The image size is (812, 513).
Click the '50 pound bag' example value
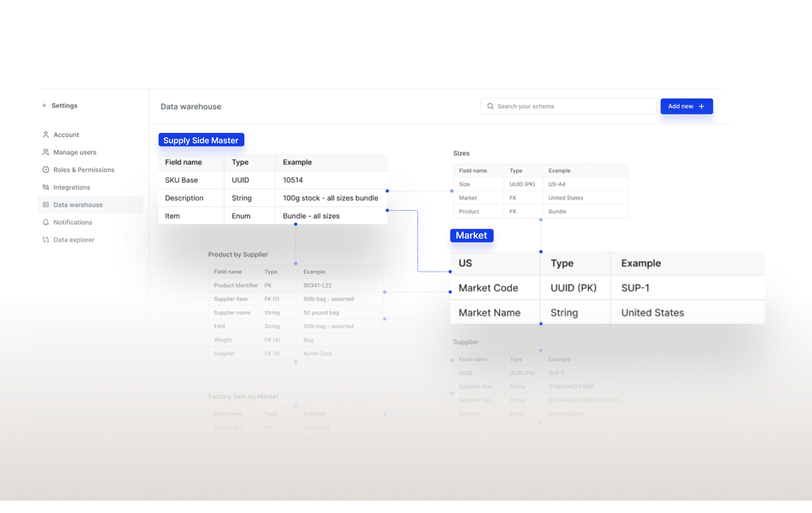point(321,313)
